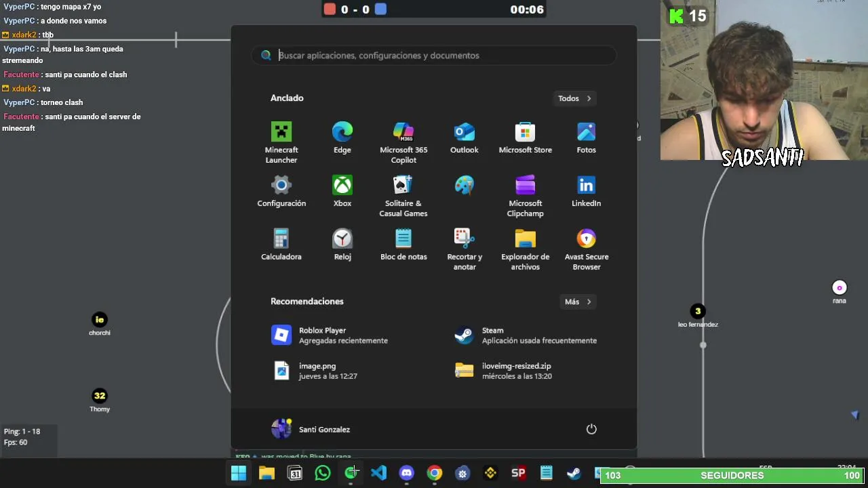Open the notepad icon on the taskbar

(547, 474)
